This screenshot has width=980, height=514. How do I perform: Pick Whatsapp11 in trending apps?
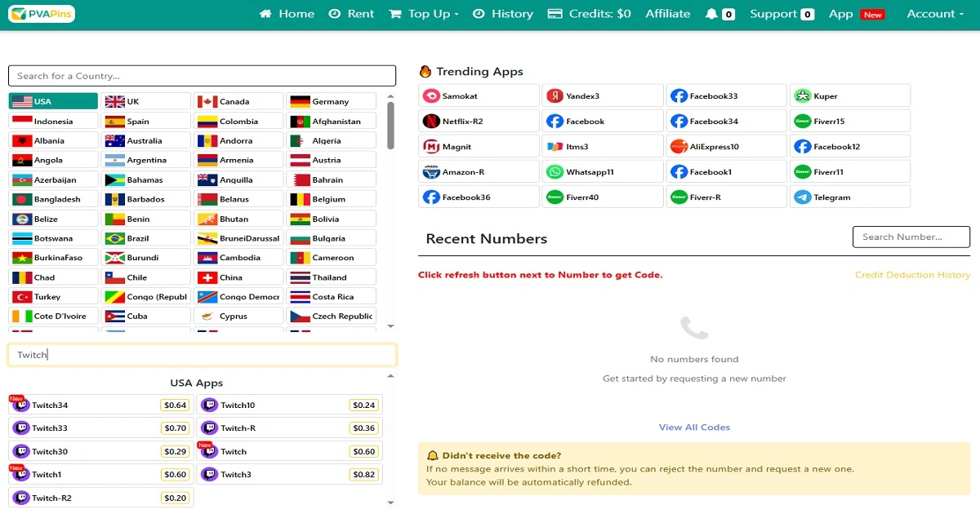coord(602,172)
